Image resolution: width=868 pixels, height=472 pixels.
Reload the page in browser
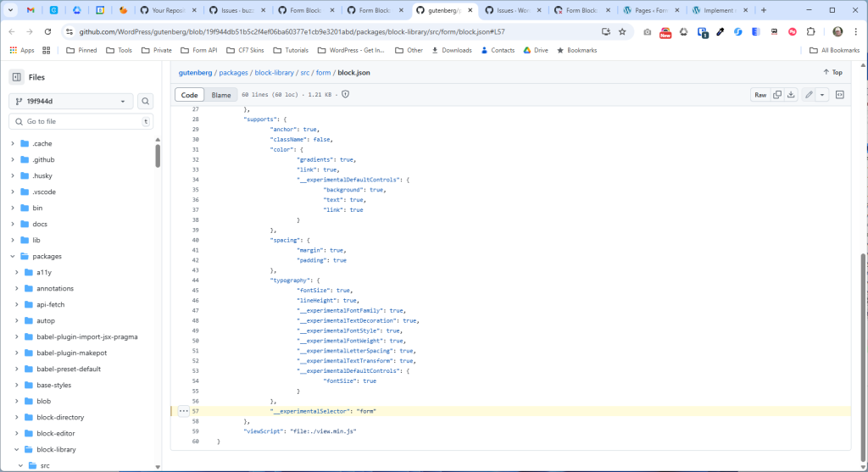(x=47, y=31)
